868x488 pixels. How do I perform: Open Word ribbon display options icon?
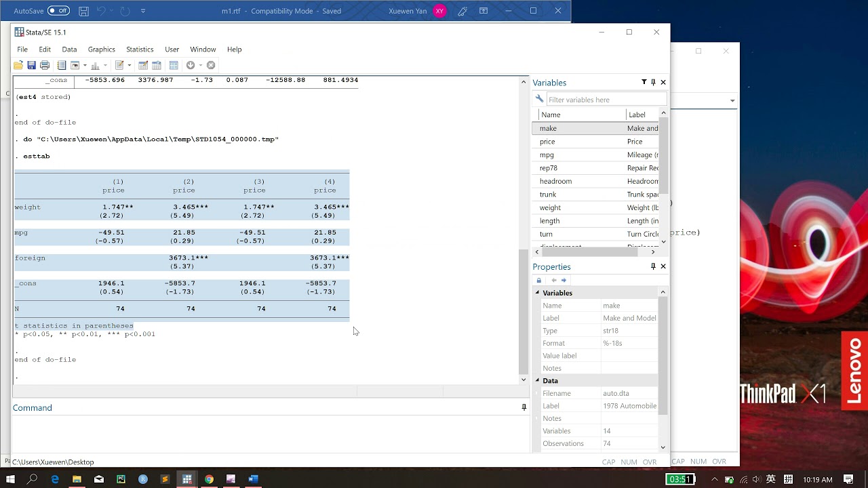(484, 11)
